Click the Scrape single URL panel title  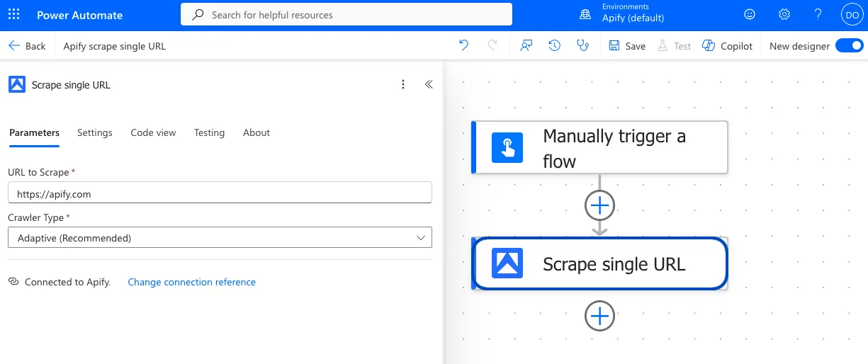pyautogui.click(x=71, y=85)
